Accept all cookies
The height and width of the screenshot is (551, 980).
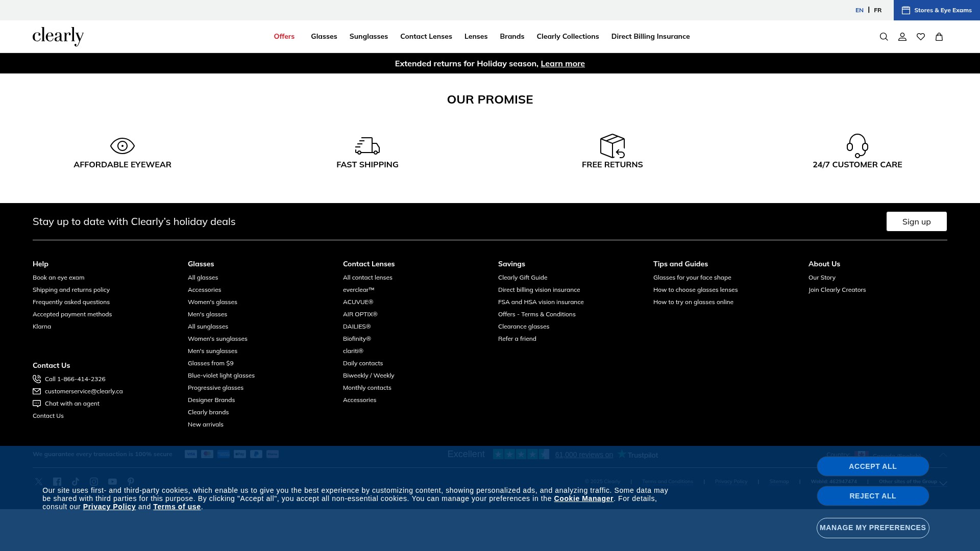point(873,466)
